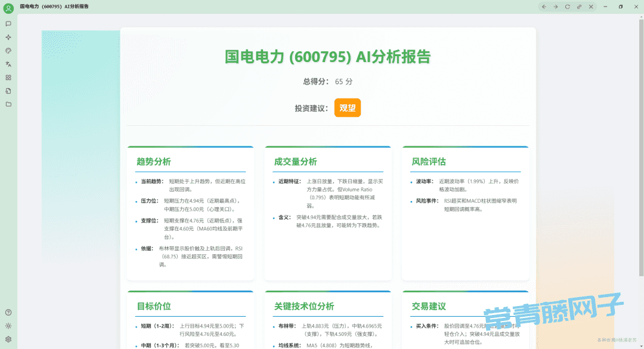
Task: Open the settings gear icon
Action: 8,339
